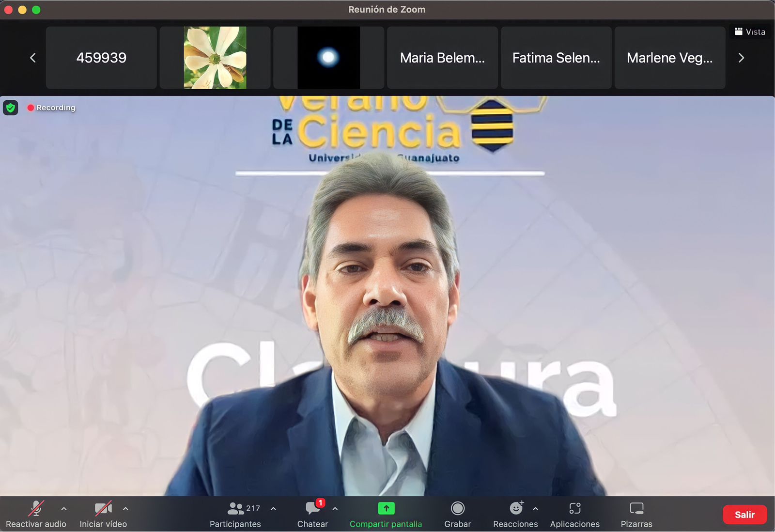Expand participants options arrow
Viewport: 775px width, 532px height.
coord(273,509)
